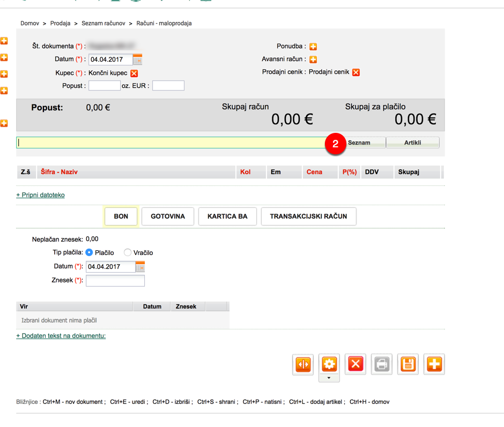Screen dimensions: 504x427
Task: Clear the Prodajni cenik selection
Action: tap(356, 72)
